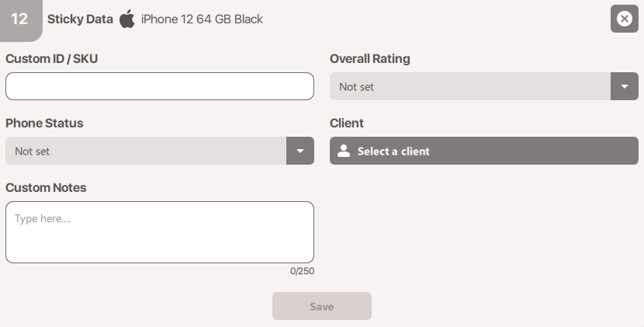Click the Overall Rating dropdown arrow
The height and width of the screenshot is (327, 644).
(x=624, y=86)
